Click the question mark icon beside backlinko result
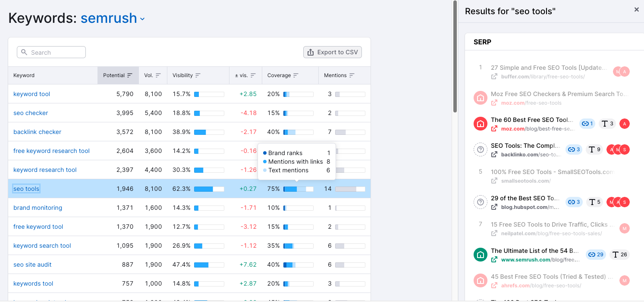The width and height of the screenshot is (644, 302). pos(481,149)
